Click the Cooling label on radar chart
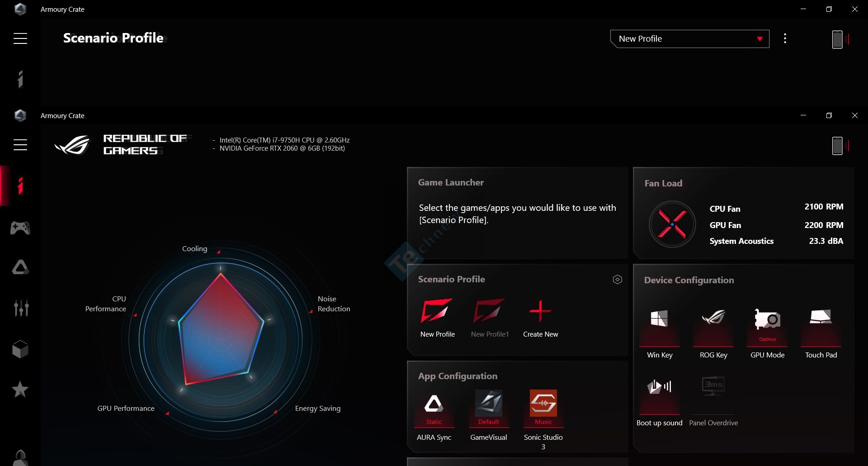This screenshot has height=466, width=868. pos(194,249)
